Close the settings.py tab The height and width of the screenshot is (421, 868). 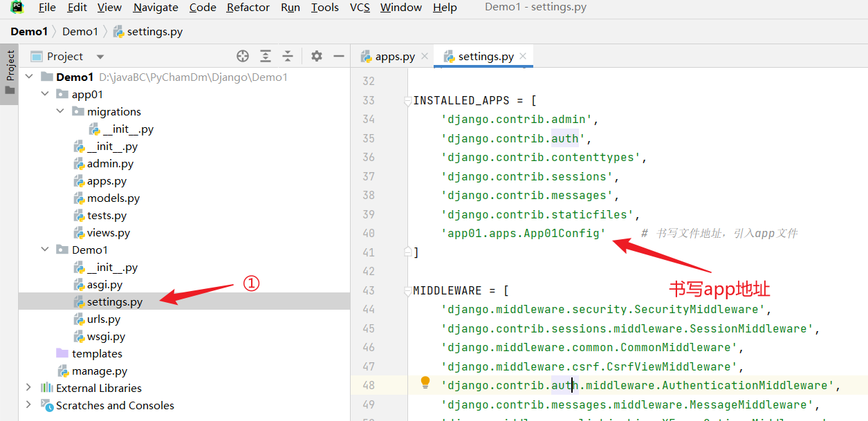click(x=523, y=56)
